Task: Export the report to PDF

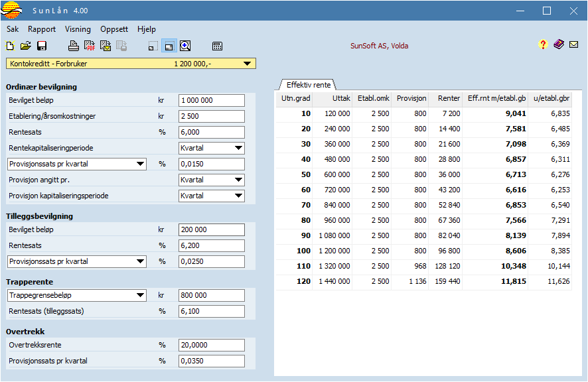Action: point(90,46)
